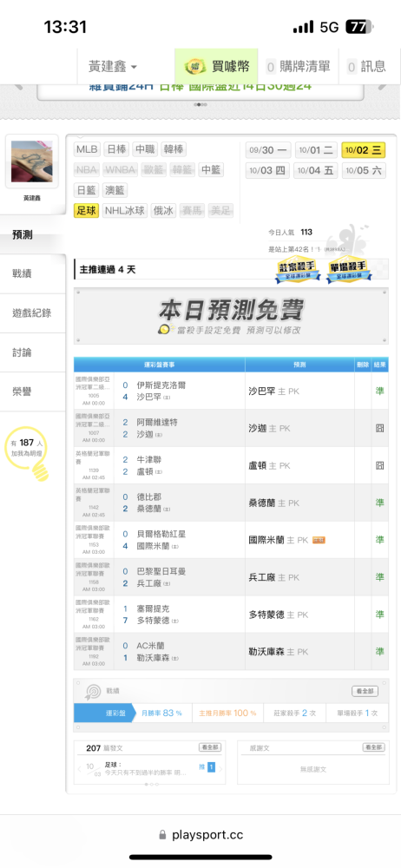Screen dimensions: 401x868
Task: Select the 中職 league filter
Action: pyautogui.click(x=146, y=149)
